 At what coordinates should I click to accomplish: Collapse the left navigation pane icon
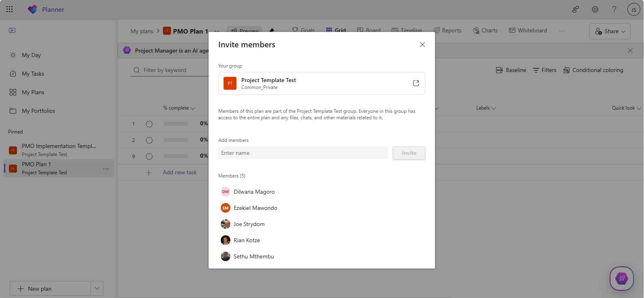pos(12,30)
